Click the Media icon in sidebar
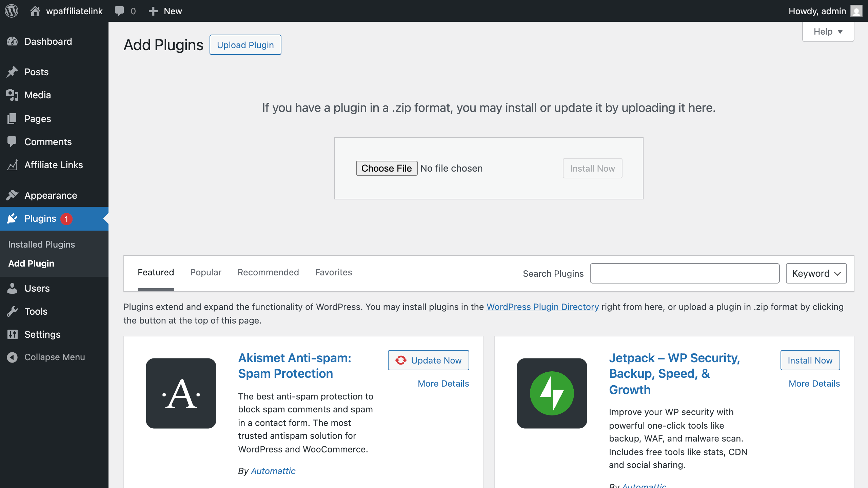The width and height of the screenshot is (868, 488). click(x=12, y=95)
